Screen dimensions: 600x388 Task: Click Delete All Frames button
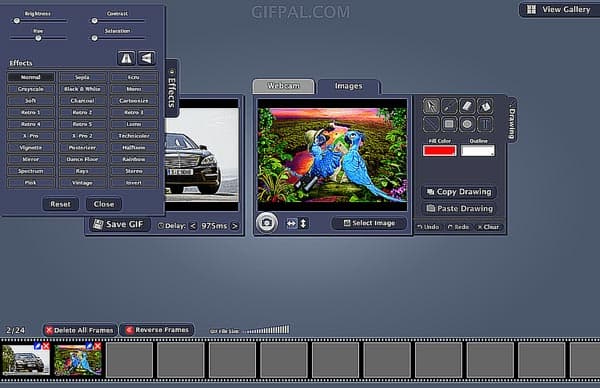pyautogui.click(x=80, y=330)
